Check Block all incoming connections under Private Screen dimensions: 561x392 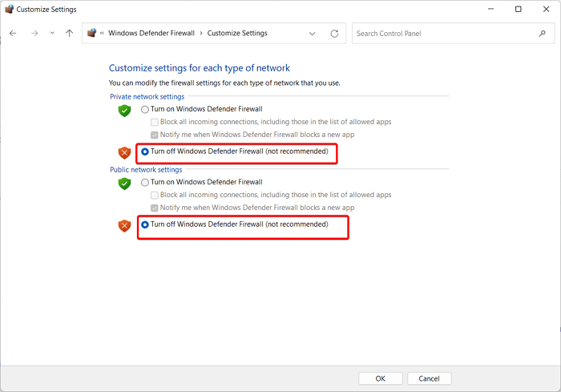point(155,122)
